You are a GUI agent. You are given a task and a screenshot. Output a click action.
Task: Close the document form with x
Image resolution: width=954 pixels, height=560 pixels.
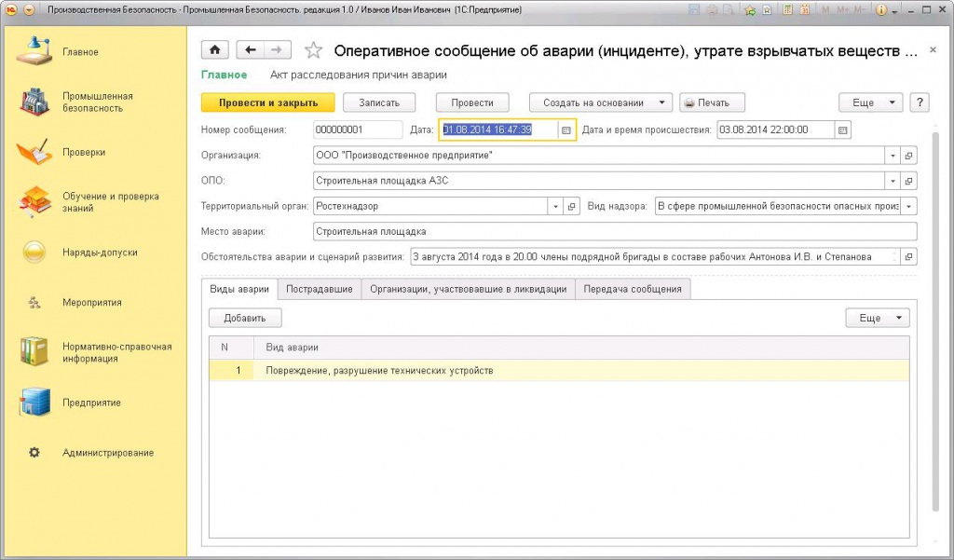933,50
